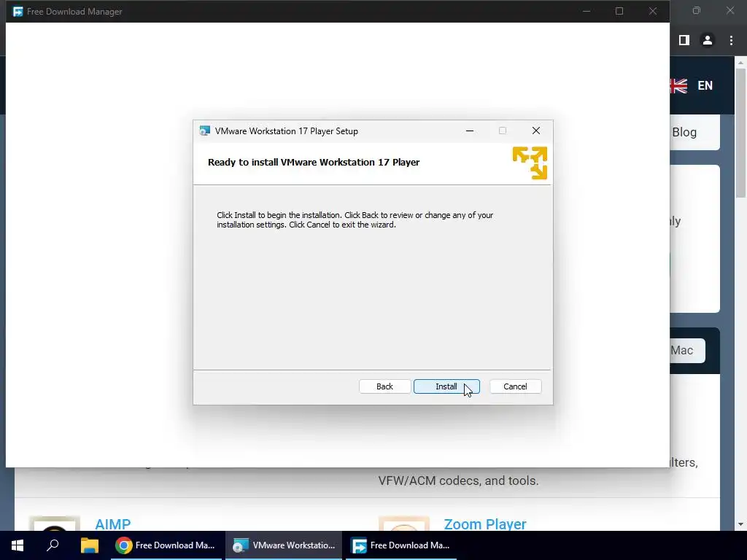Select the Mac platform button on webpage
This screenshot has width=747, height=560.
point(687,351)
